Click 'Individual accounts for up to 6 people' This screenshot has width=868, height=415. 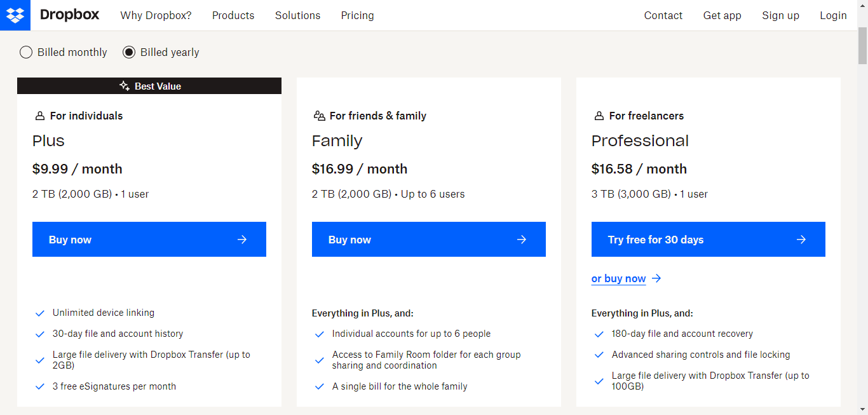[411, 334]
